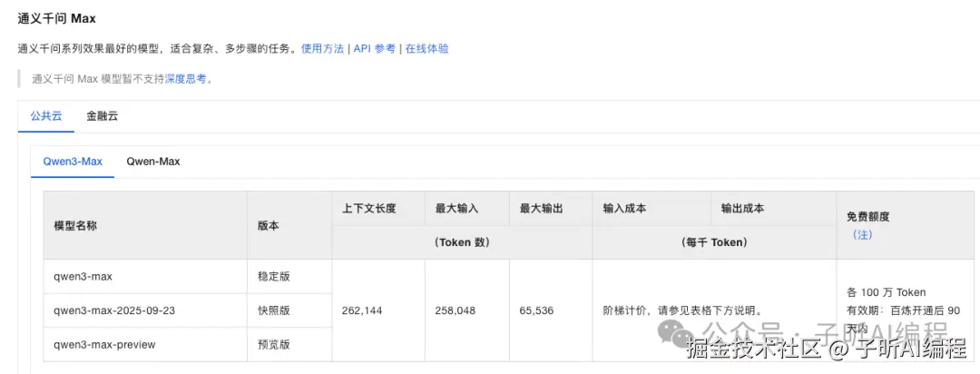The height and width of the screenshot is (374, 980).
Task: Select the Qwen-Max tab
Action: coord(152,162)
